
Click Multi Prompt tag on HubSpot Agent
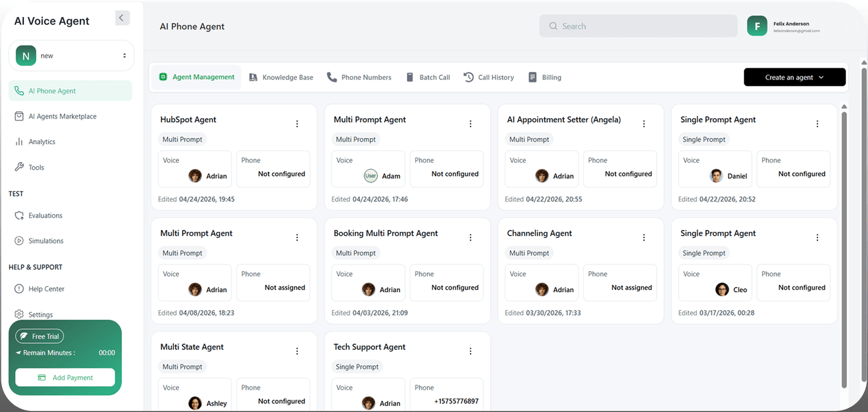(183, 140)
